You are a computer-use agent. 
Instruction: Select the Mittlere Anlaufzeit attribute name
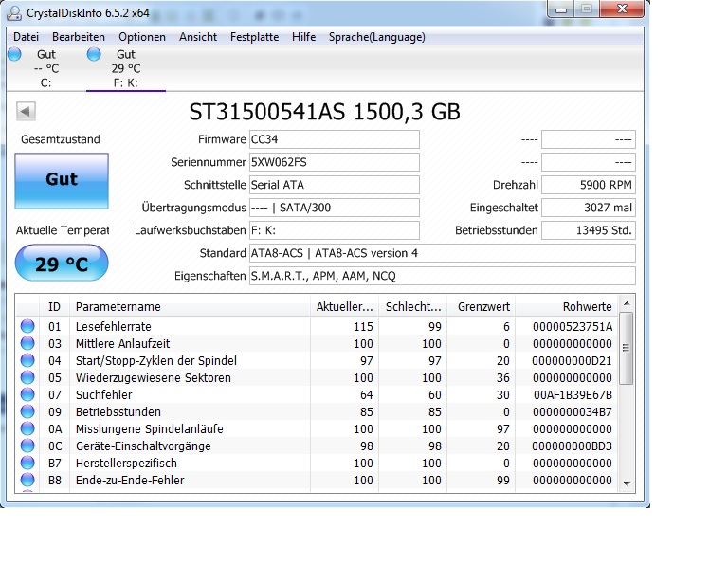122,344
